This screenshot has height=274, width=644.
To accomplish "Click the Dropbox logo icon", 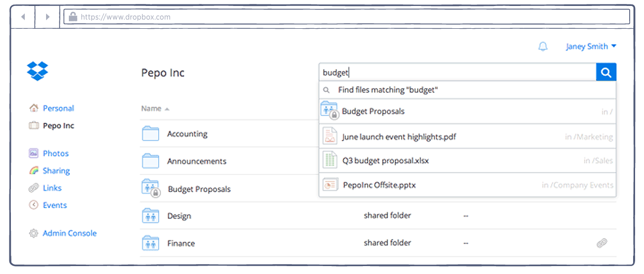I will point(38,71).
